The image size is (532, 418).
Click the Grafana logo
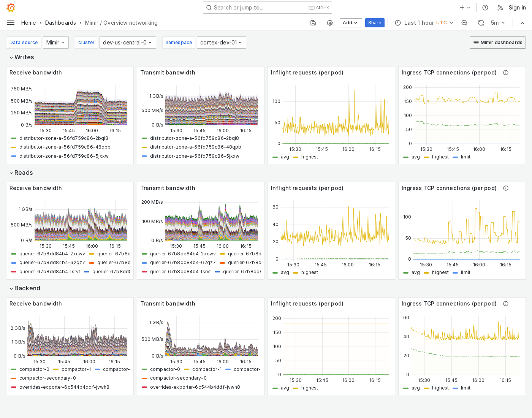pyautogui.click(x=11, y=8)
